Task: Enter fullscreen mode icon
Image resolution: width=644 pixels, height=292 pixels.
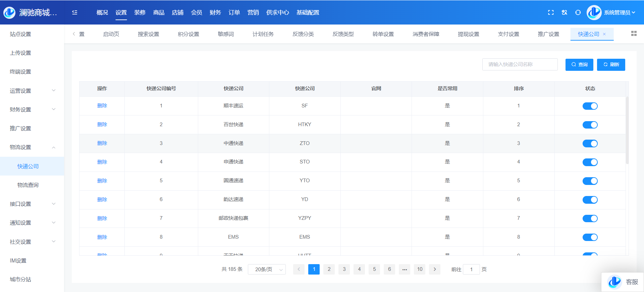Action: point(551,12)
